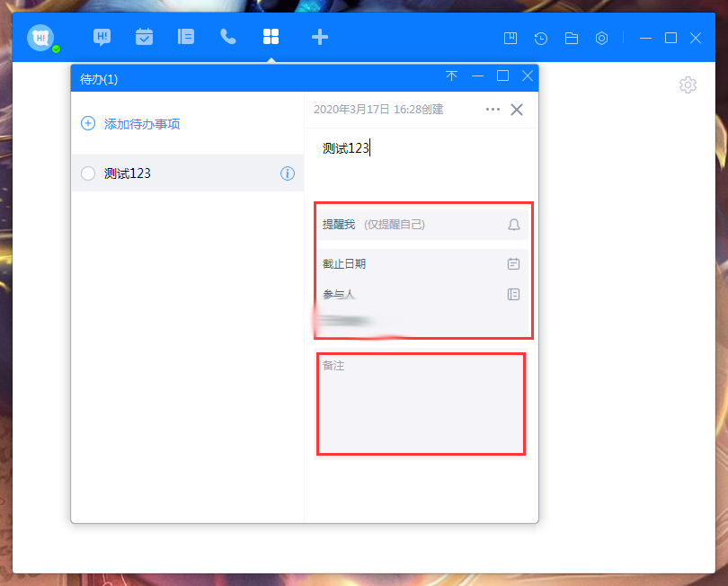Screen dimensions: 728x586
Task: Switch to the messages Hi tab
Action: click(102, 37)
